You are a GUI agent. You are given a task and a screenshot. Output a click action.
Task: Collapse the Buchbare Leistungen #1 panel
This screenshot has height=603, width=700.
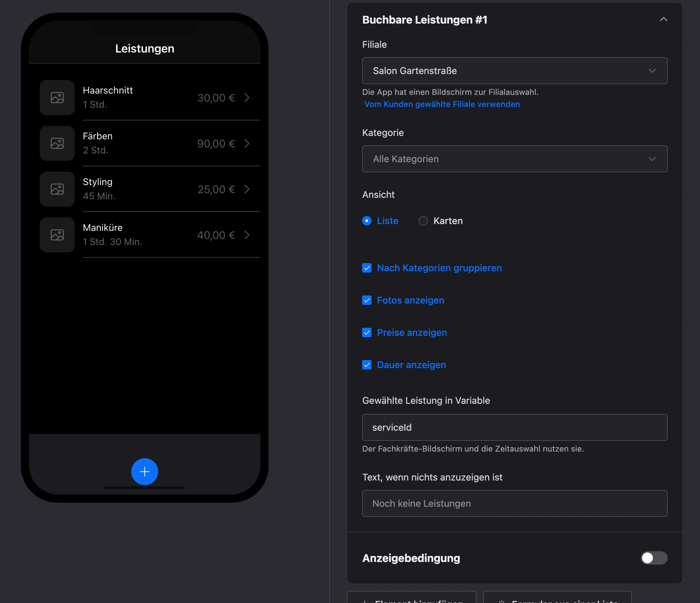pyautogui.click(x=664, y=19)
